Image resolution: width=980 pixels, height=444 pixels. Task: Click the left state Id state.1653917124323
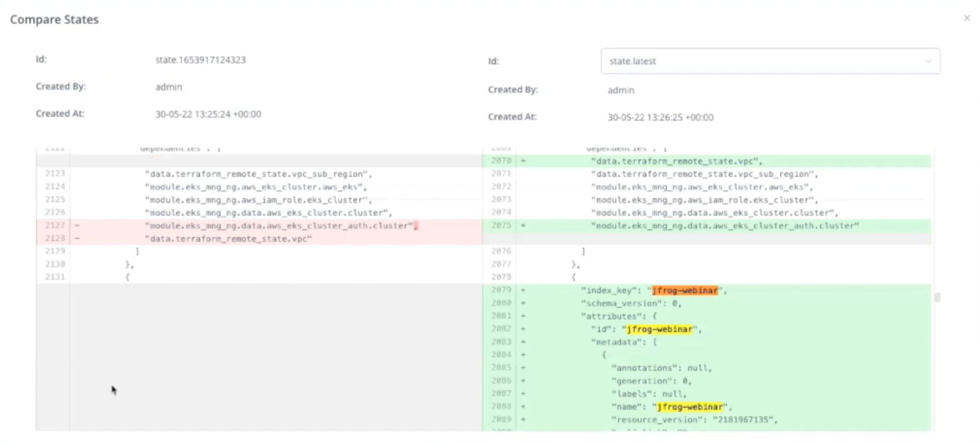point(201,60)
